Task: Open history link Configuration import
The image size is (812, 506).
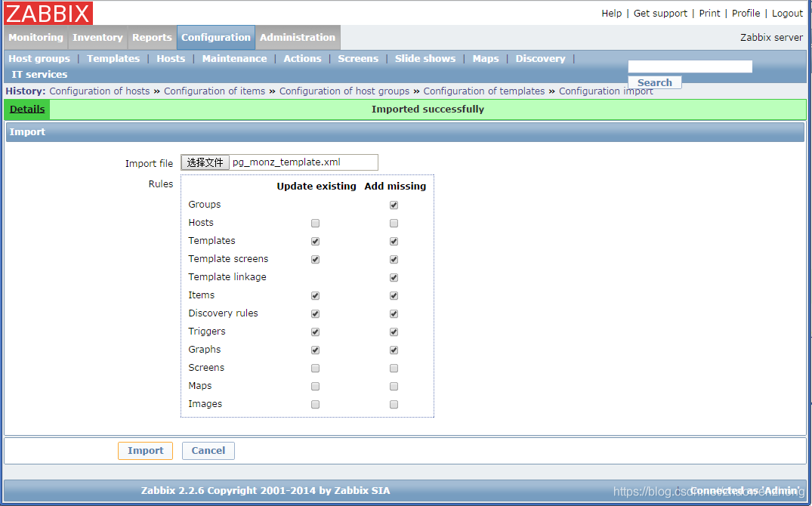Action: pyautogui.click(x=606, y=91)
